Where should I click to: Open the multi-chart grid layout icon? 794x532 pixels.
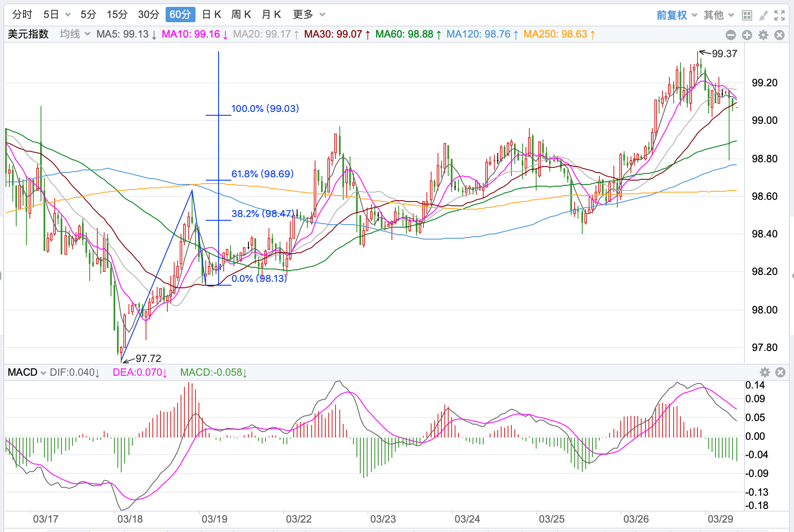point(747,15)
